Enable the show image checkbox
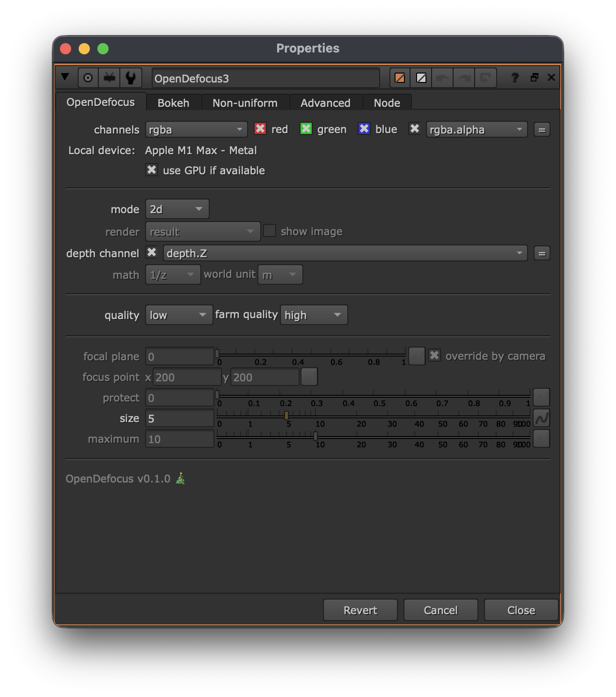Screen dimensions: 616x697 click(270, 230)
